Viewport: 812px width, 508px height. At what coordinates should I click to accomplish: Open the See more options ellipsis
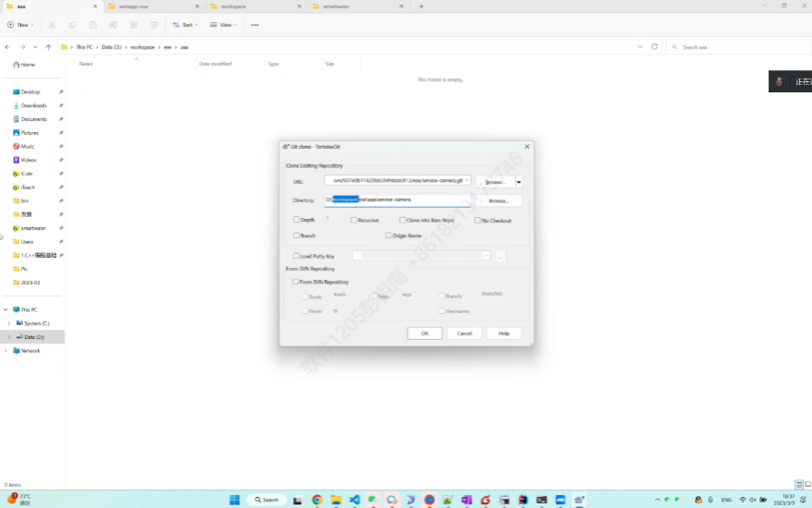click(x=255, y=25)
